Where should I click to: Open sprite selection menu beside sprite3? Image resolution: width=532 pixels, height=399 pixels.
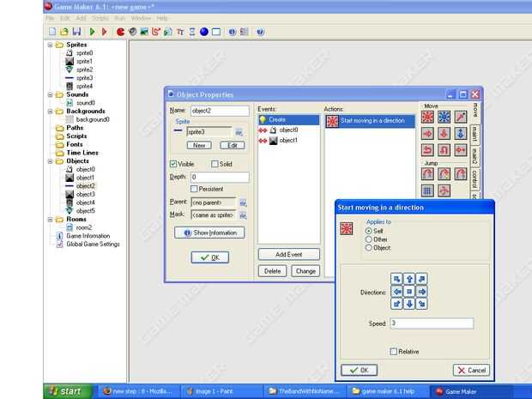click(x=239, y=132)
